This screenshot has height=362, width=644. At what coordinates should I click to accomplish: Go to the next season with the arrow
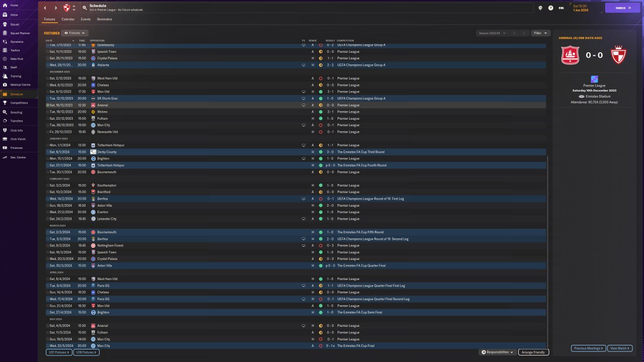(524, 33)
